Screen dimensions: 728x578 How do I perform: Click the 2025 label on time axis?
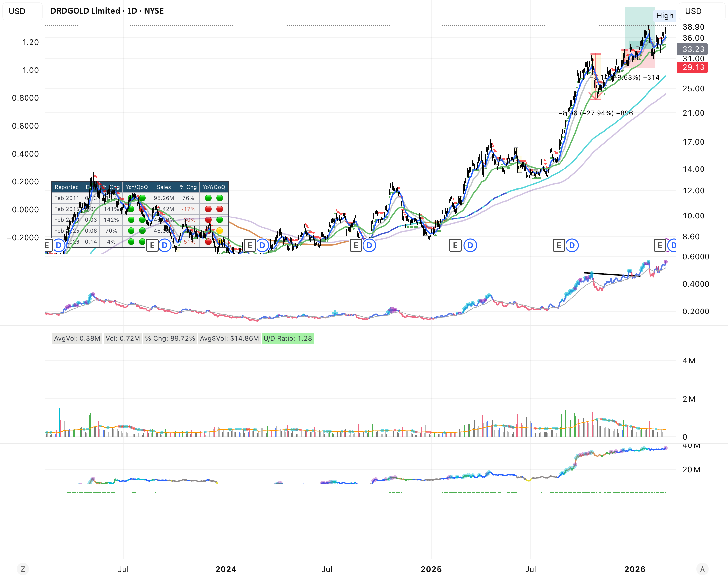(x=431, y=569)
